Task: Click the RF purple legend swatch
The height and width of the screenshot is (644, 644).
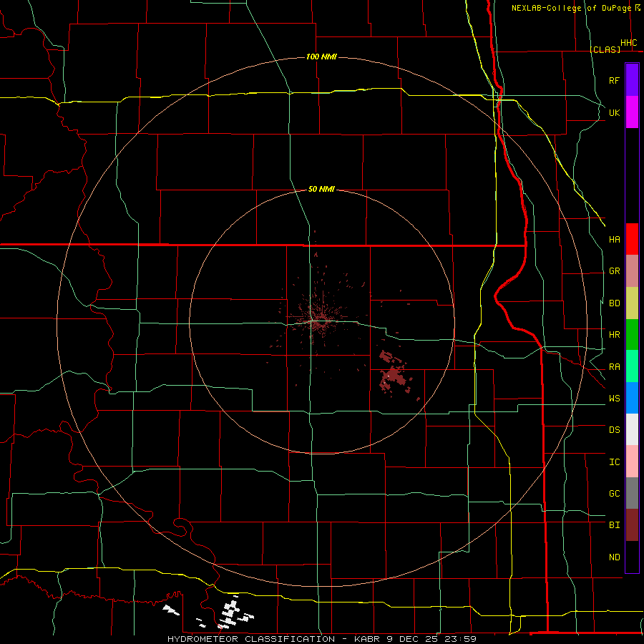Action: 632,79
